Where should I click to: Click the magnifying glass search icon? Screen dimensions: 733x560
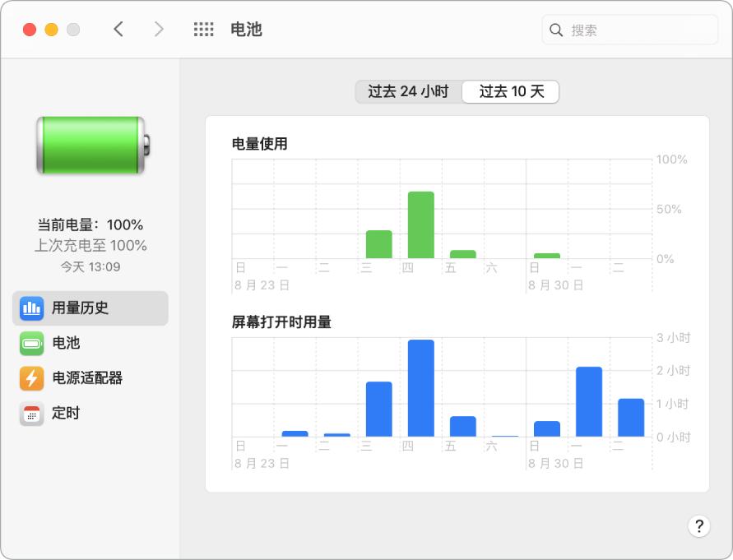(x=556, y=29)
